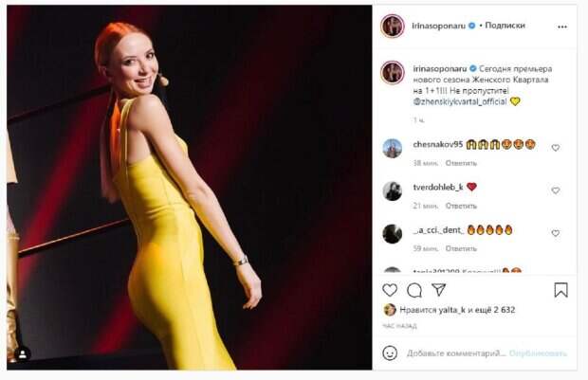Like chesnakov95's comment
Image resolution: width=588 pixels, height=380 pixels.
[556, 148]
